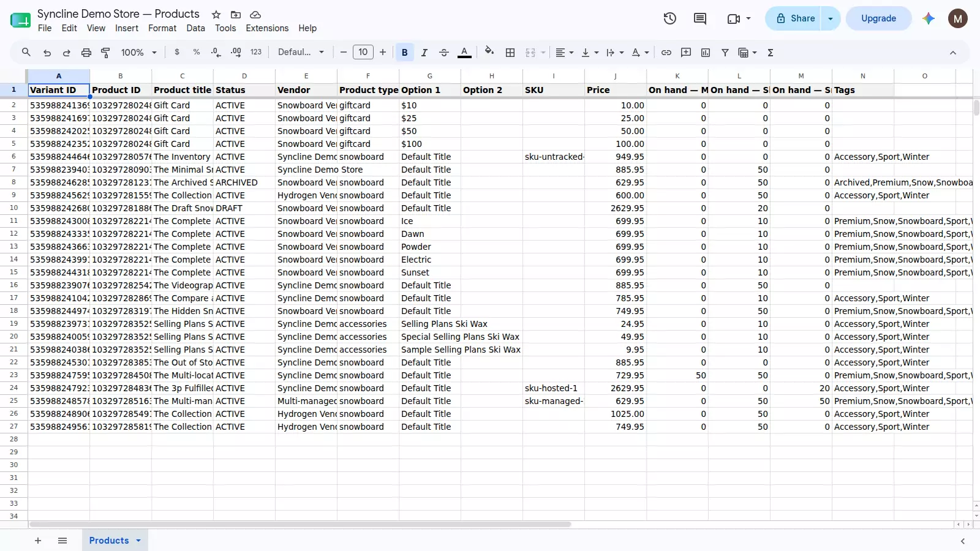The image size is (980, 551).
Task: Open Google Sheets home logo
Action: (x=20, y=20)
